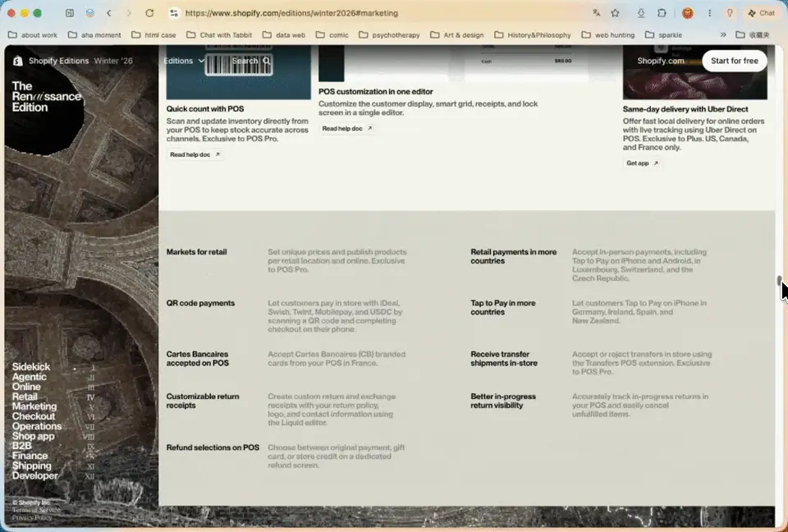Viewport: 788px width, 532px height.
Task: Jump to the Retail section
Action: [25, 397]
